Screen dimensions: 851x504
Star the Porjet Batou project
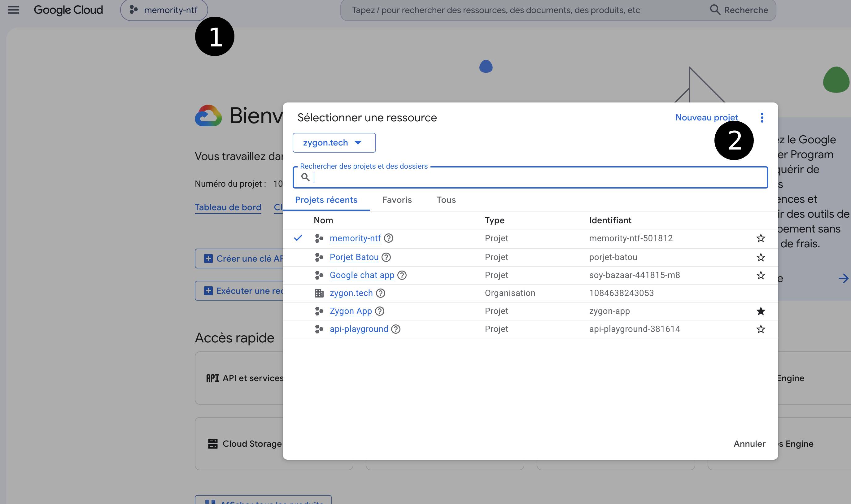pyautogui.click(x=761, y=257)
